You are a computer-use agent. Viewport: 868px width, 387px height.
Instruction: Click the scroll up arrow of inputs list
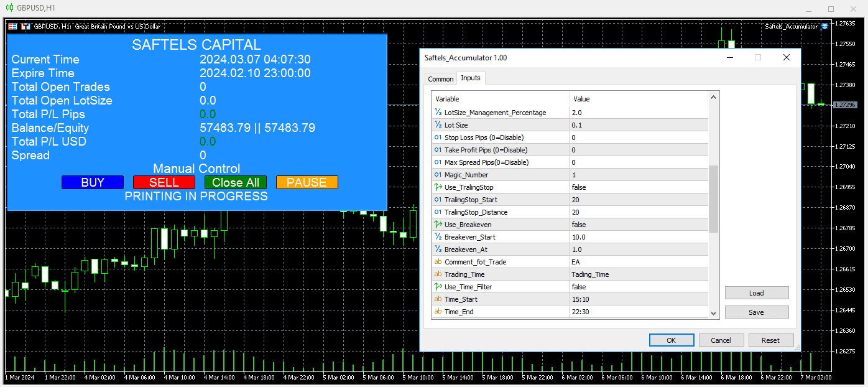(x=713, y=97)
